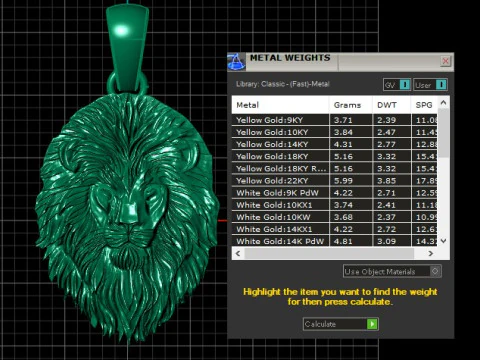Click the 2.77 DWT value for 14KY
Viewport: 480px width, 360px height.
coord(387,144)
